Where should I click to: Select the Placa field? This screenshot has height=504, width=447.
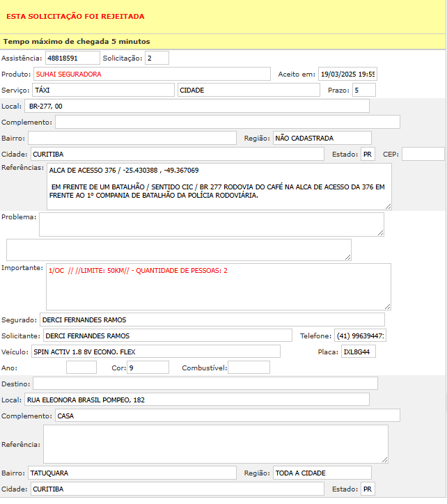(359, 352)
